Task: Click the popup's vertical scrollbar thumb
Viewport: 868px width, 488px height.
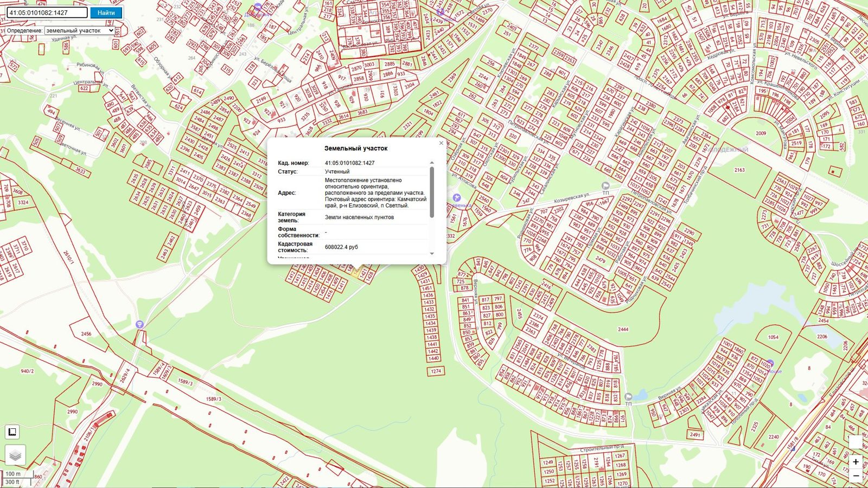Action: 432,192
